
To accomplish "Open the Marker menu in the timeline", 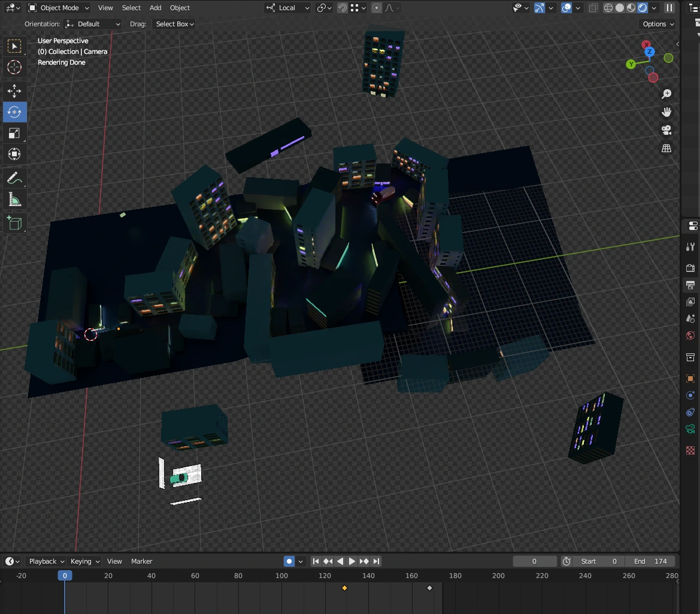I will [x=141, y=561].
